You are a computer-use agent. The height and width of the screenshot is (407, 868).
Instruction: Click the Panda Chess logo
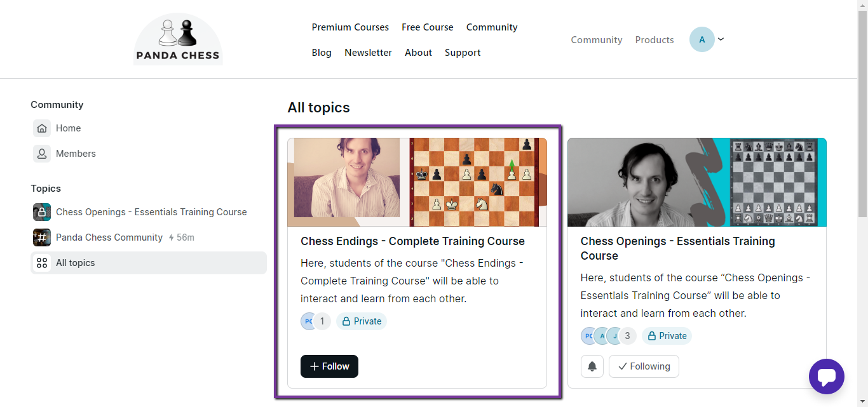178,40
